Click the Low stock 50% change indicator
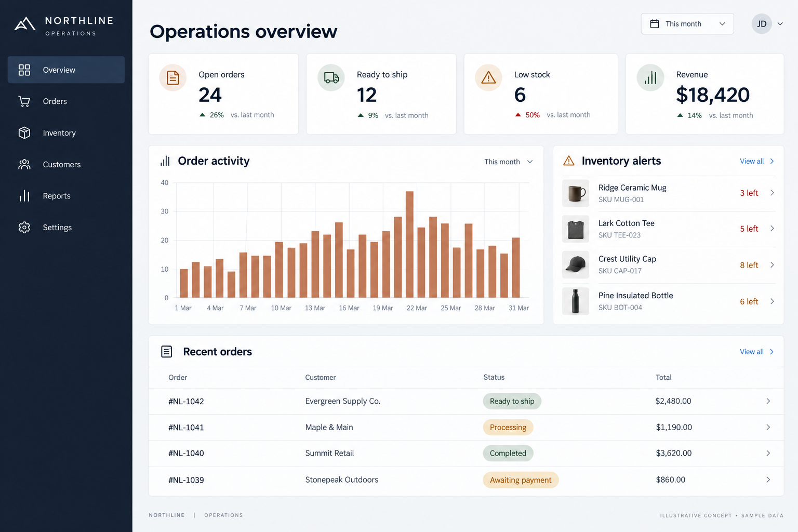Image resolution: width=798 pixels, height=532 pixels. click(528, 115)
